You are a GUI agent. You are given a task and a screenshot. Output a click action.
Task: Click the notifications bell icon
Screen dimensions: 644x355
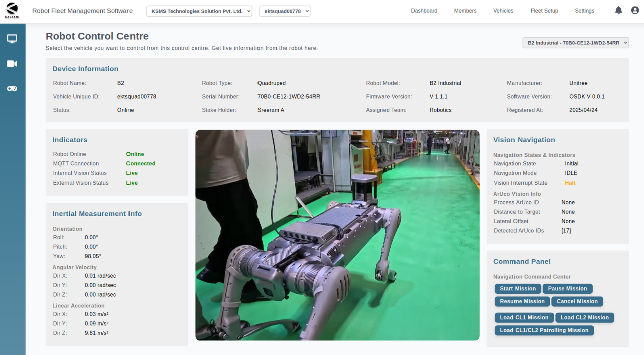click(x=618, y=11)
